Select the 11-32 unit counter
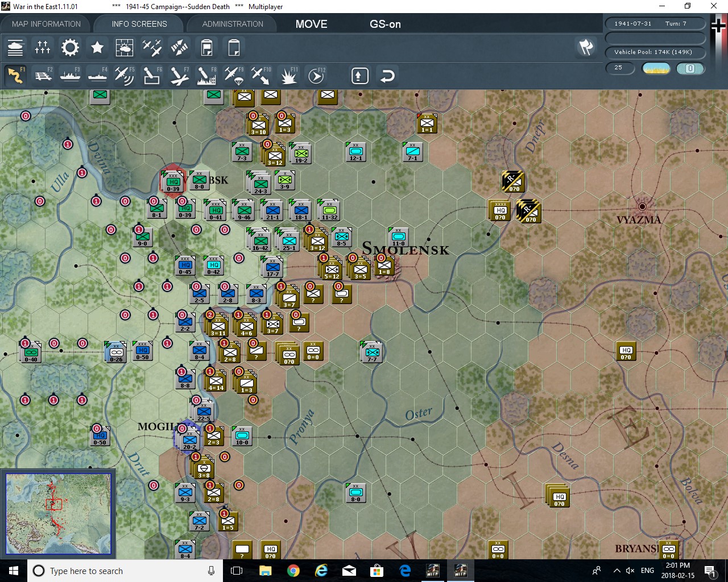This screenshot has height=582, width=728. 329,210
